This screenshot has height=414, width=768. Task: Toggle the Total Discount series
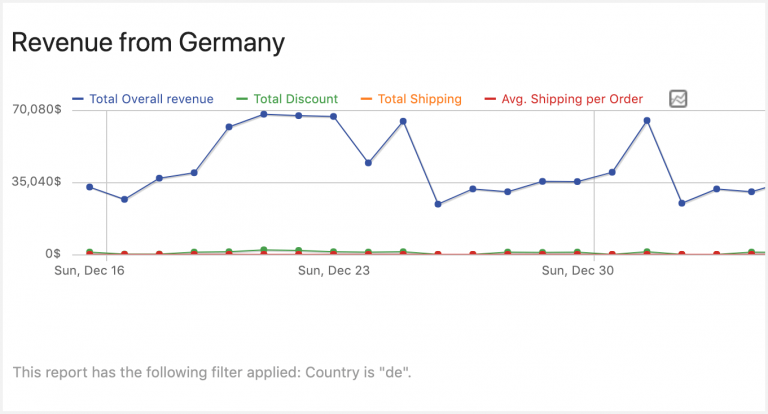pyautogui.click(x=295, y=99)
